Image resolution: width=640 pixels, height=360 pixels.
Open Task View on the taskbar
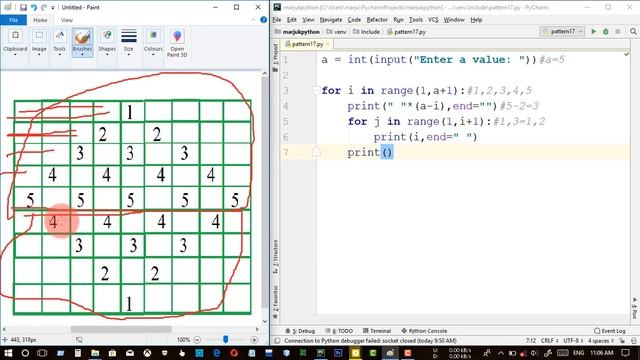pyautogui.click(x=42, y=353)
